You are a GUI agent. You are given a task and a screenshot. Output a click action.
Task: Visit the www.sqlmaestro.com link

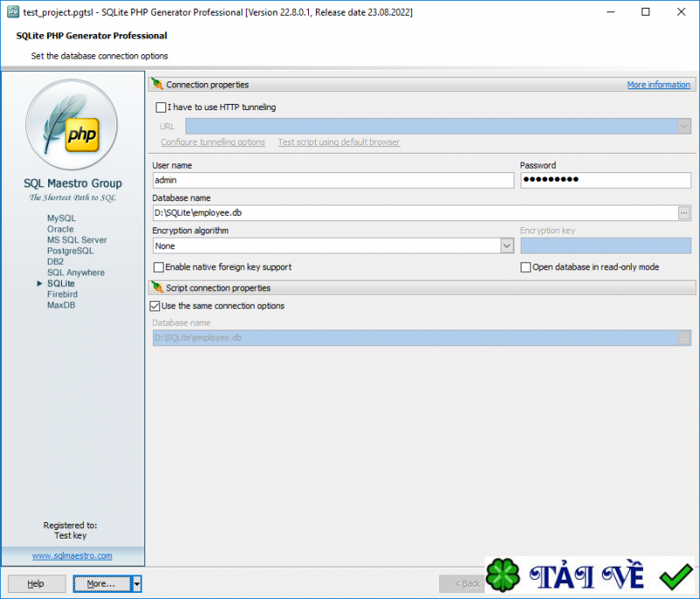point(72,555)
